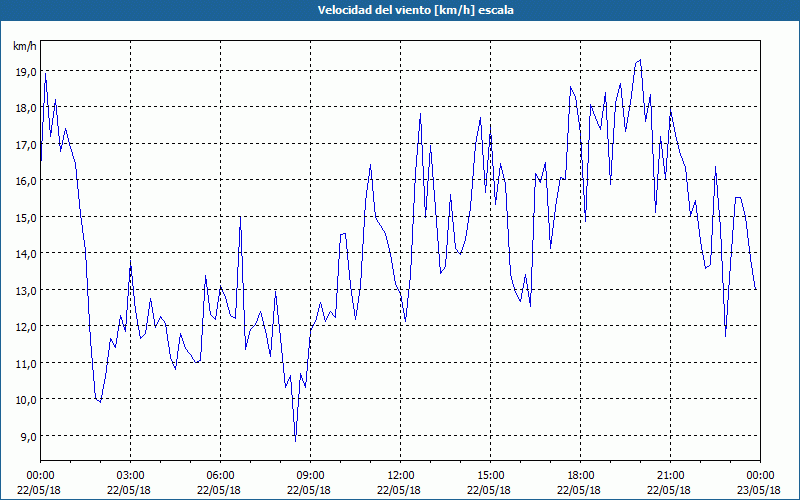Click the 13,0 y-axis label

[25, 290]
